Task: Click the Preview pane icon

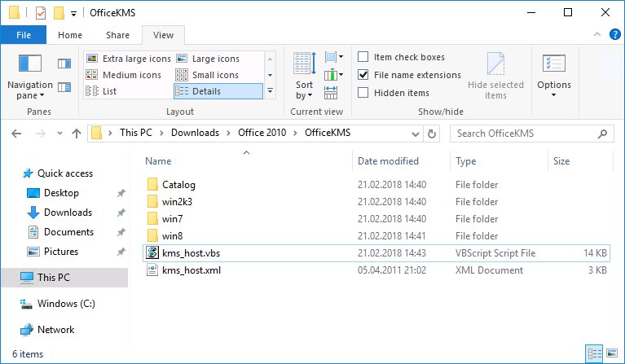Action: tap(64, 64)
